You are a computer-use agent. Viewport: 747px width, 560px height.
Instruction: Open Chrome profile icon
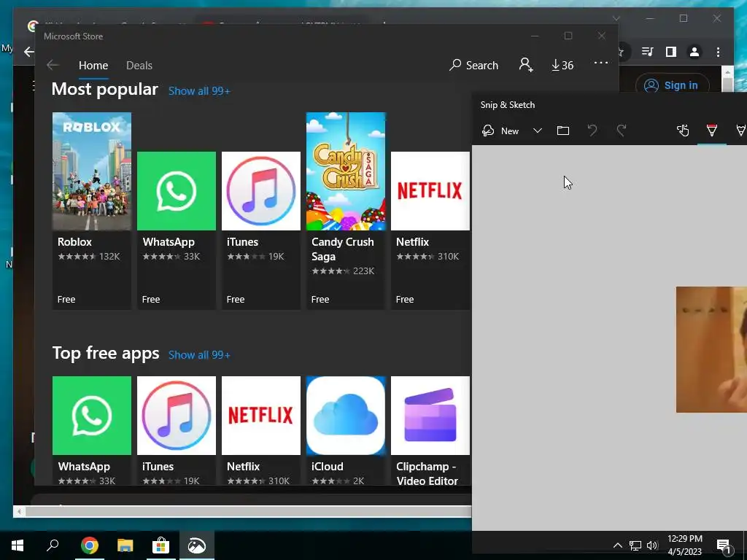pos(694,52)
